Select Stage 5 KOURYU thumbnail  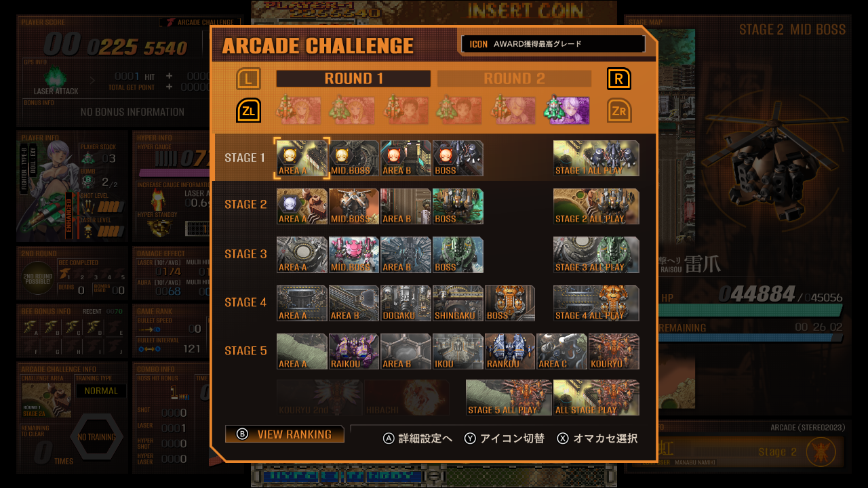pyautogui.click(x=614, y=351)
